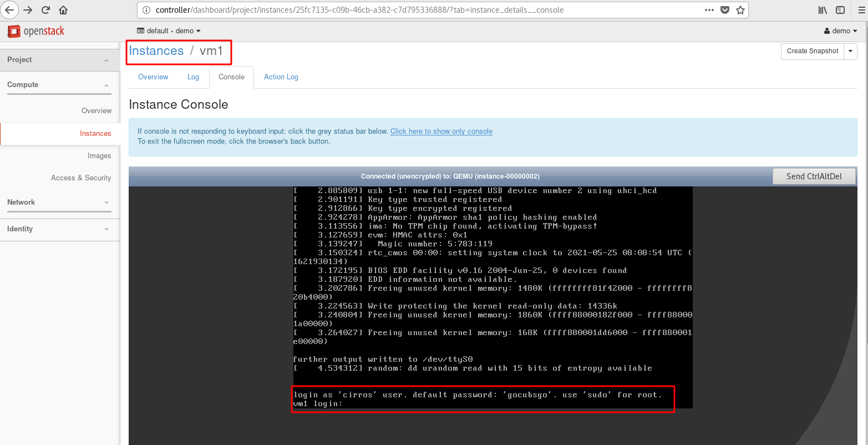Click the OpenStack logo
Viewport: 868px width, 445px height.
coord(36,31)
